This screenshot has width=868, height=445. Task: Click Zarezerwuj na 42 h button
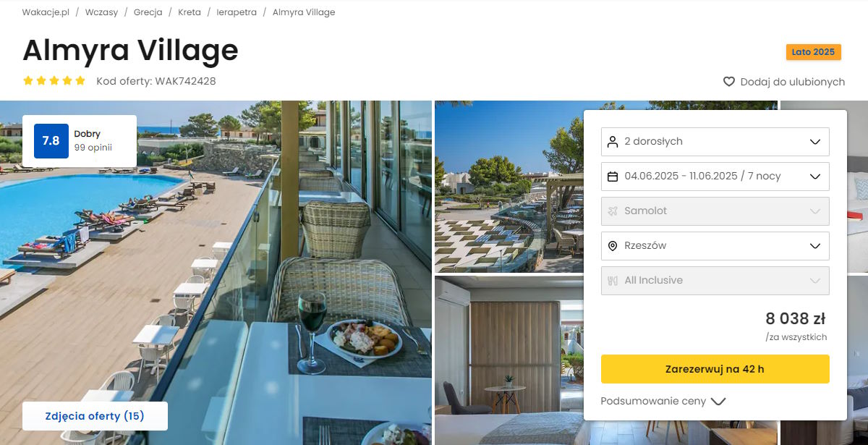[x=715, y=369]
